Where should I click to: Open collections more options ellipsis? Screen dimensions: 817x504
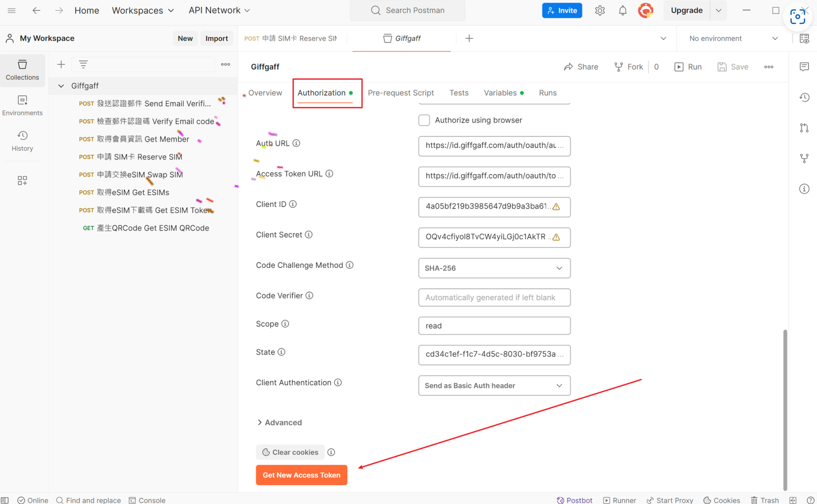point(225,64)
